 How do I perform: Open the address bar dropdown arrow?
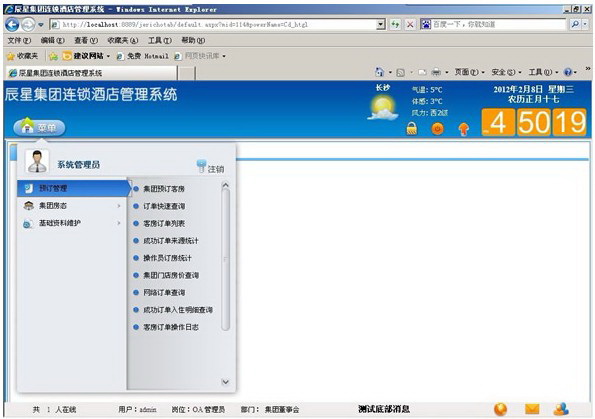(381, 25)
